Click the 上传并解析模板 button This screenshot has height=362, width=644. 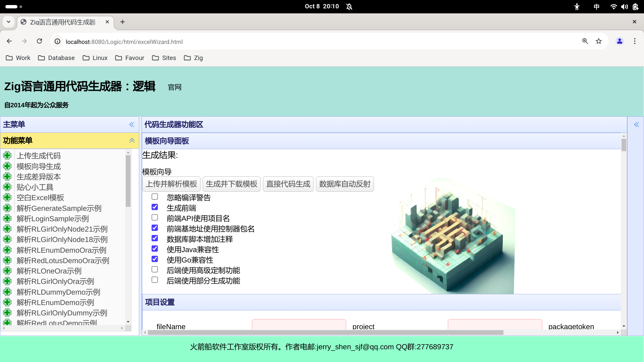[x=171, y=184]
